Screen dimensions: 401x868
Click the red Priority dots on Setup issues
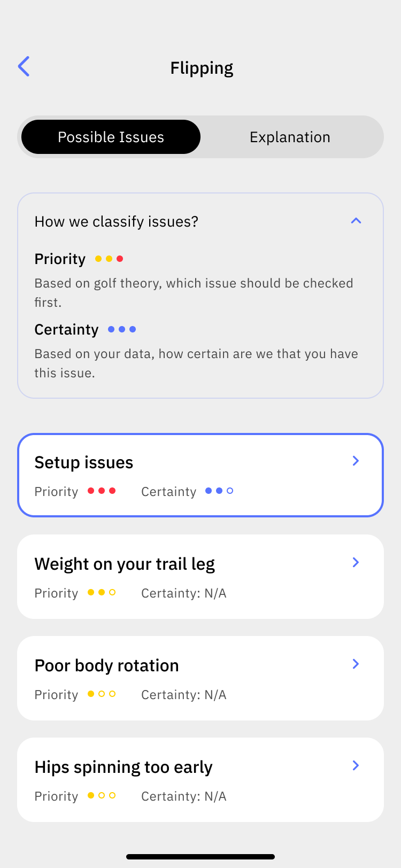tap(102, 491)
